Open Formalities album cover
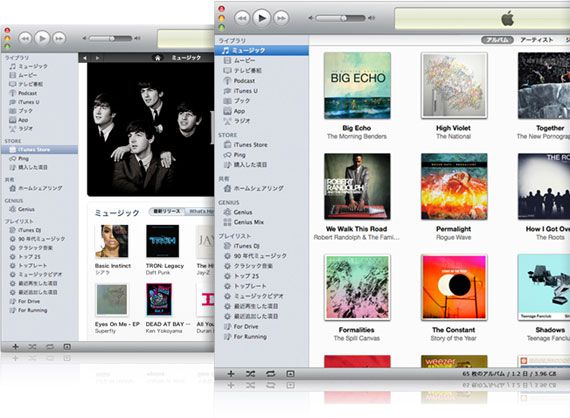 (357, 288)
